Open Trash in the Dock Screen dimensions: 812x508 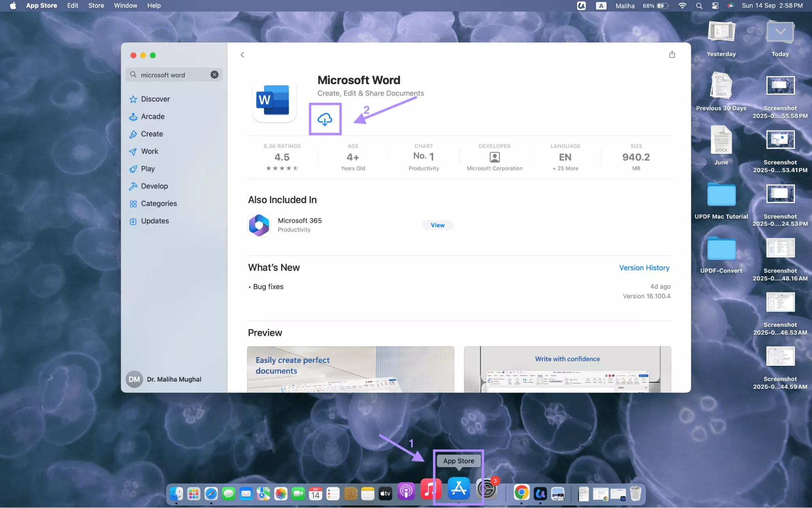click(x=635, y=494)
